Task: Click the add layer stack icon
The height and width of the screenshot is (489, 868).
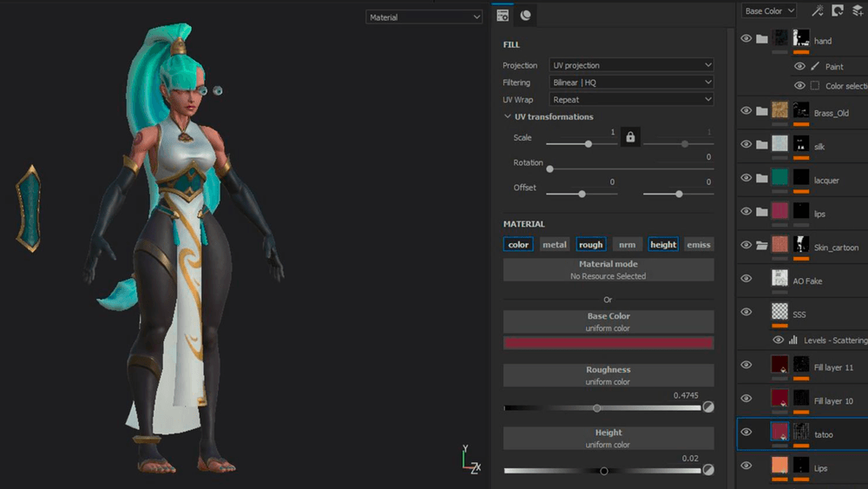Action: pyautogui.click(x=858, y=11)
